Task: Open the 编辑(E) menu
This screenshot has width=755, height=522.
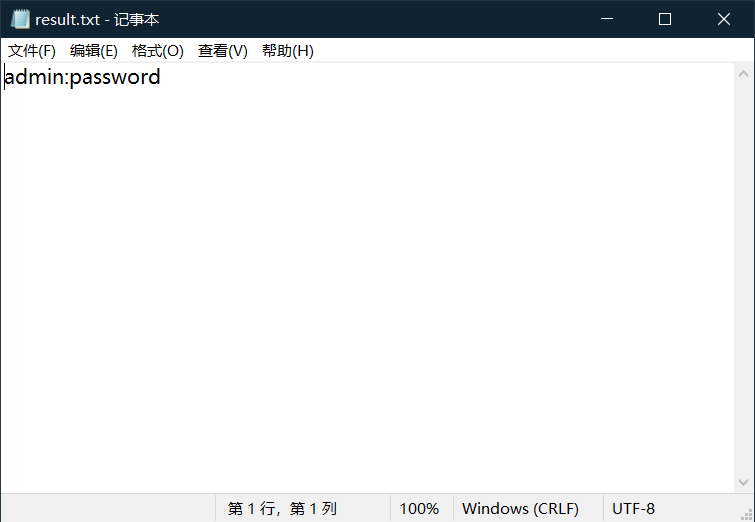Action: pos(94,51)
